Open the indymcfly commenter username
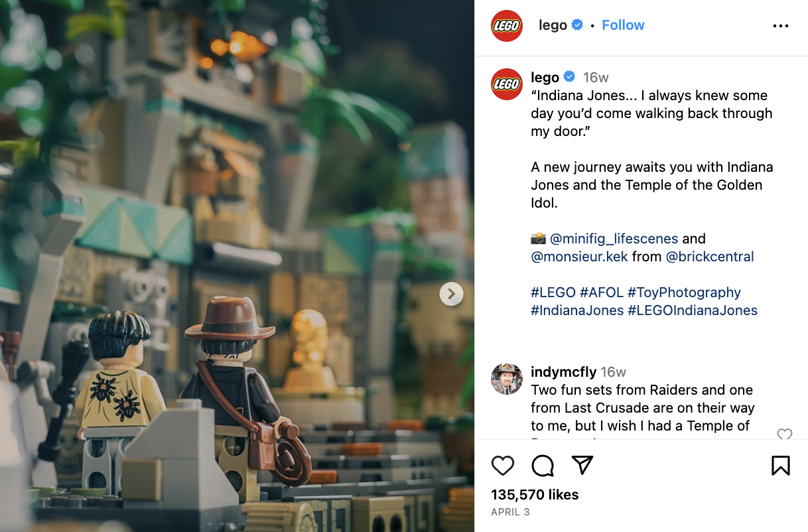The width and height of the screenshot is (808, 532). pos(564,371)
